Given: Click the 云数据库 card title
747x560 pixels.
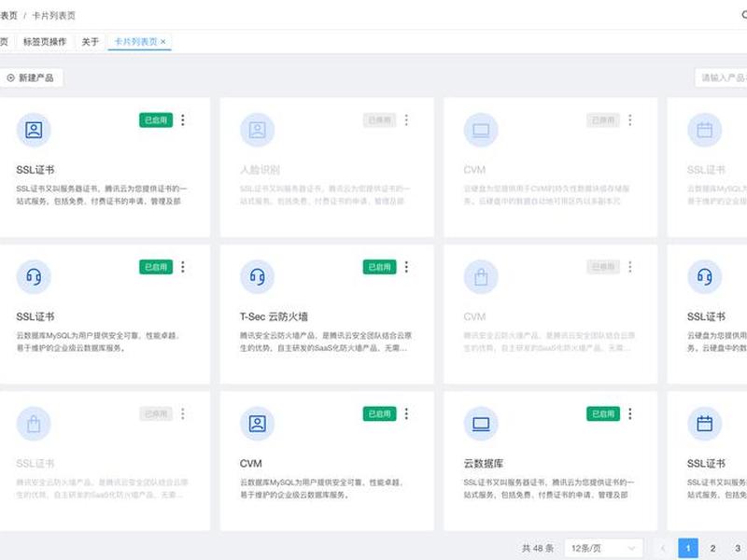Looking at the screenshot, I should (x=483, y=463).
